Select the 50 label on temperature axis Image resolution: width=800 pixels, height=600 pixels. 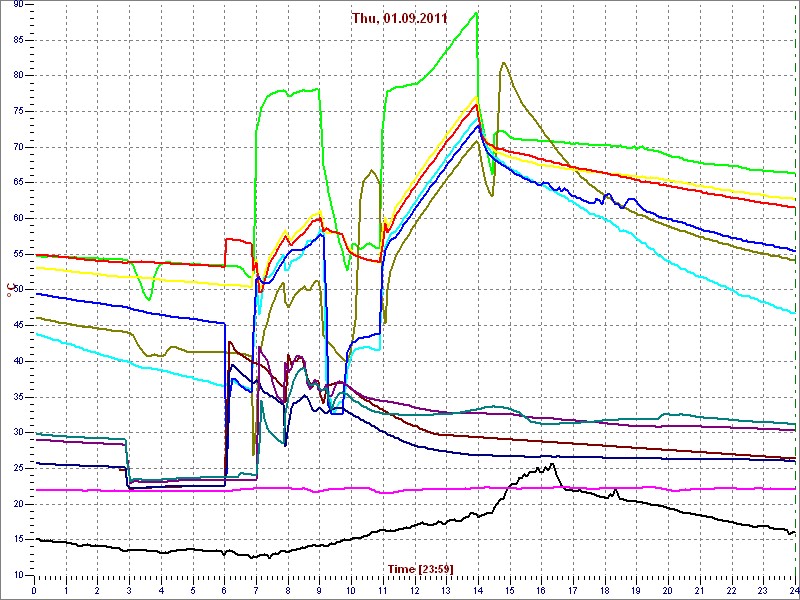tap(17, 290)
